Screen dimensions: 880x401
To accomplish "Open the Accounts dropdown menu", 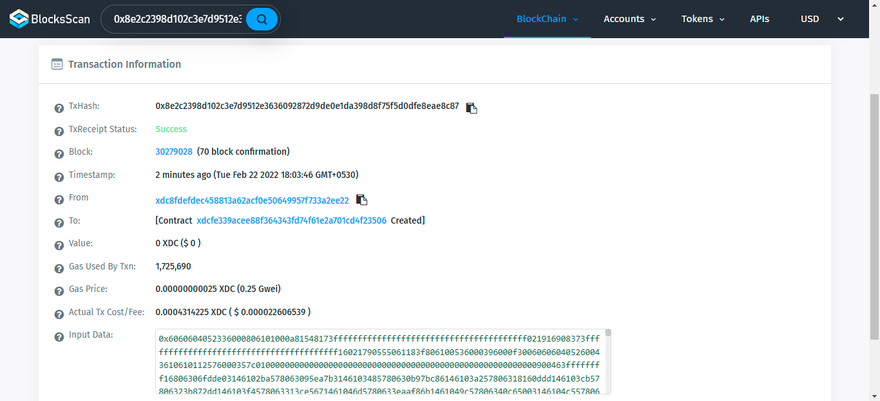I will coord(630,19).
